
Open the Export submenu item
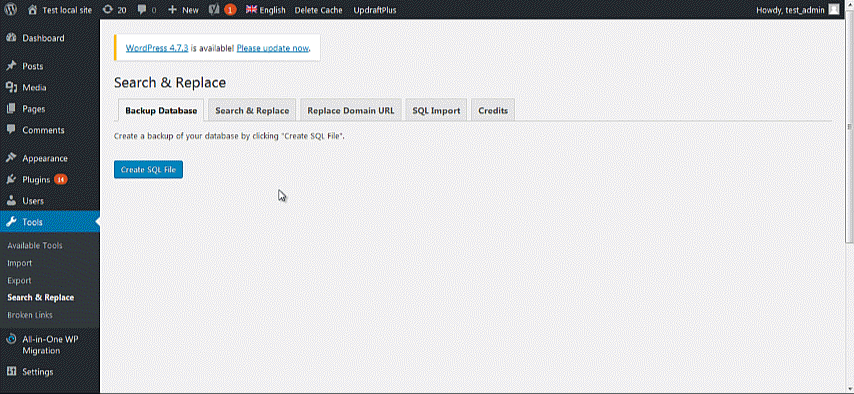[19, 280]
